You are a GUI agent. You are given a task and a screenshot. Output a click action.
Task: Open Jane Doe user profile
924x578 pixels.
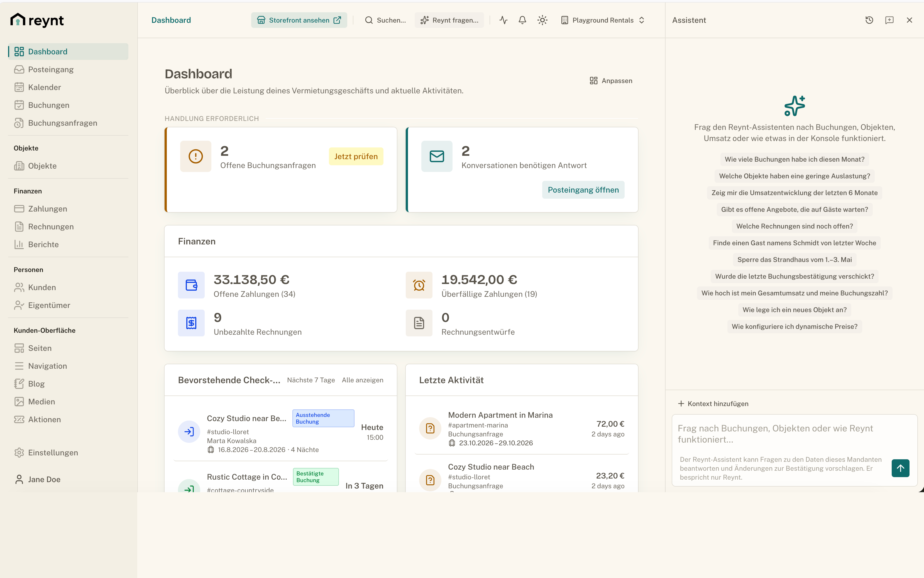point(69,479)
